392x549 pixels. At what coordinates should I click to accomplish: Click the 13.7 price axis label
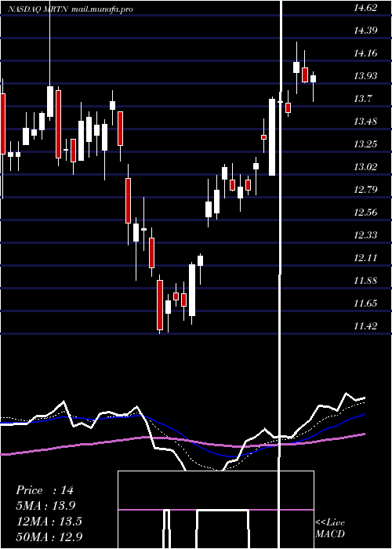(362, 98)
